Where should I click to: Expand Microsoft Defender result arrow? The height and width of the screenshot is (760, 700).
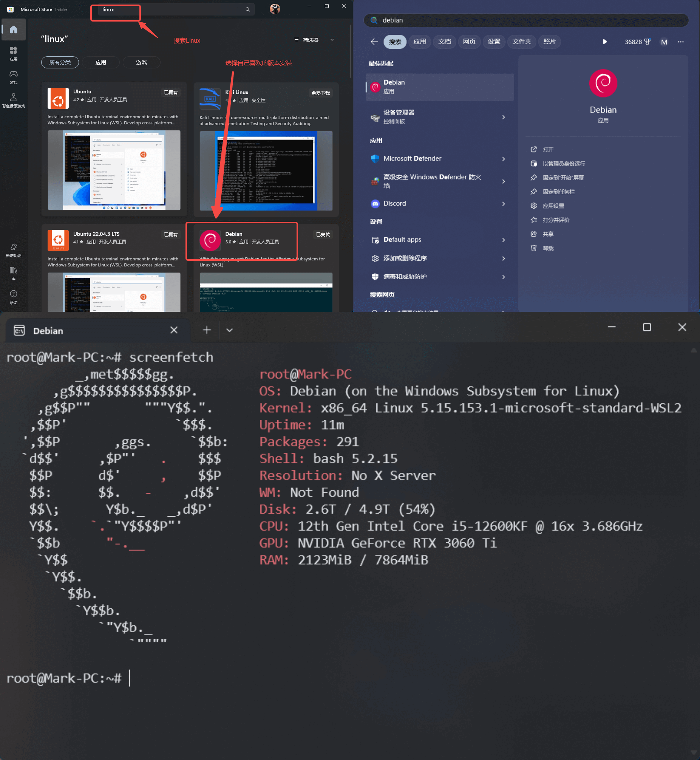(x=504, y=159)
